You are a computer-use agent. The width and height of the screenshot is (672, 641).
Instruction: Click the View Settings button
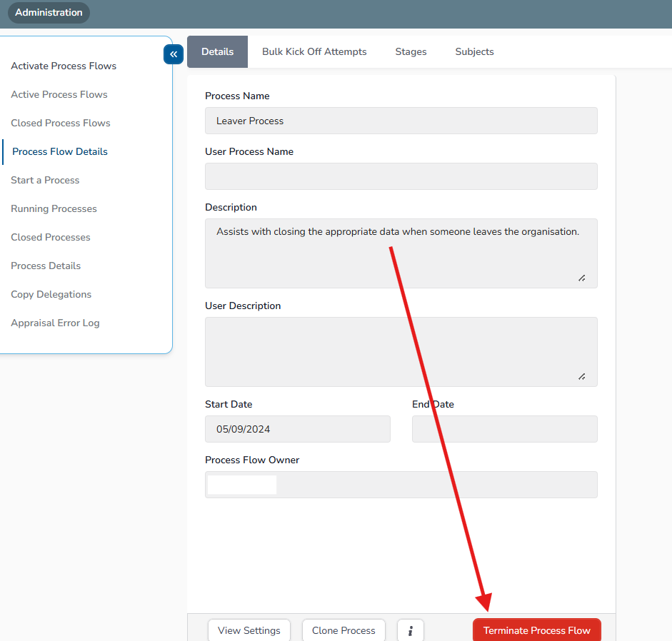pos(249,630)
